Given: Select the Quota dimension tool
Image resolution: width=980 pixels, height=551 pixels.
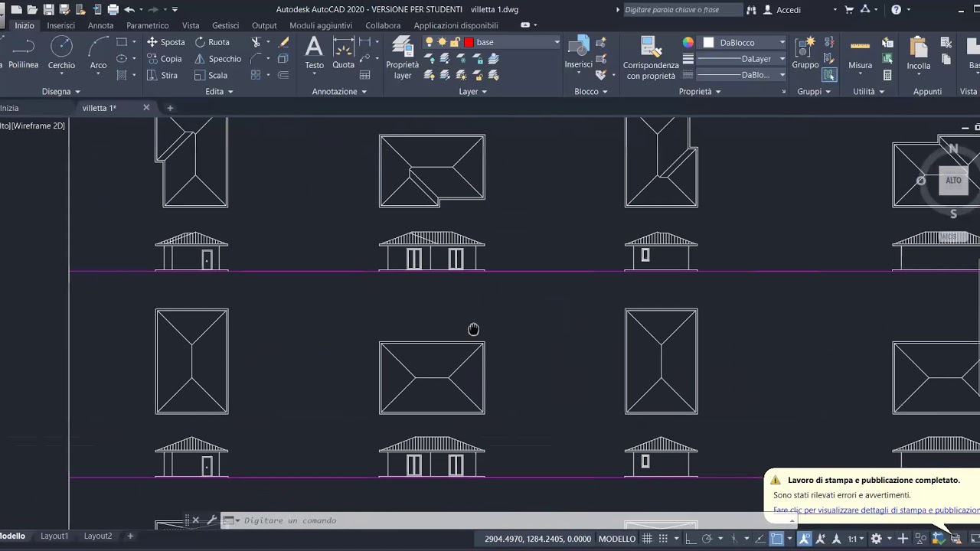Looking at the screenshot, I should click(343, 54).
